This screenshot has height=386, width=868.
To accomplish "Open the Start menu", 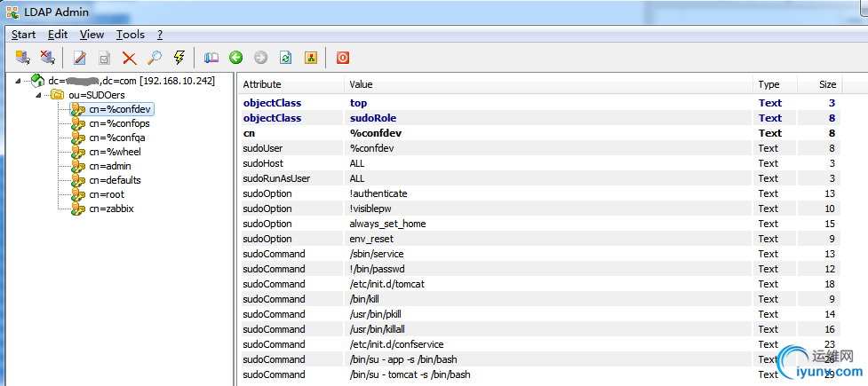I will (x=23, y=35).
